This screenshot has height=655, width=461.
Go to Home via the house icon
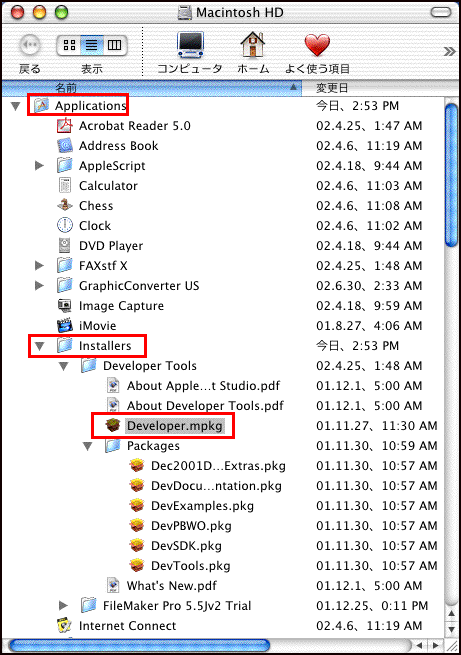(253, 45)
